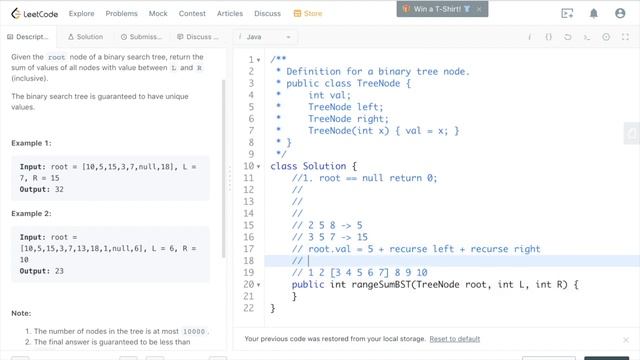
Task: Click the comment '// 1 2 [3 4 5 6 7] 8 9 10'
Action: click(x=360, y=272)
